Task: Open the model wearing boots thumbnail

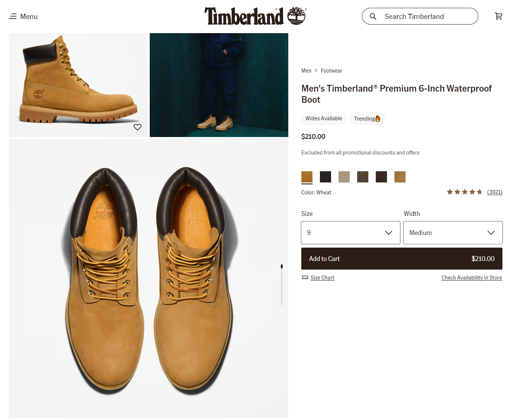Action: click(x=219, y=85)
